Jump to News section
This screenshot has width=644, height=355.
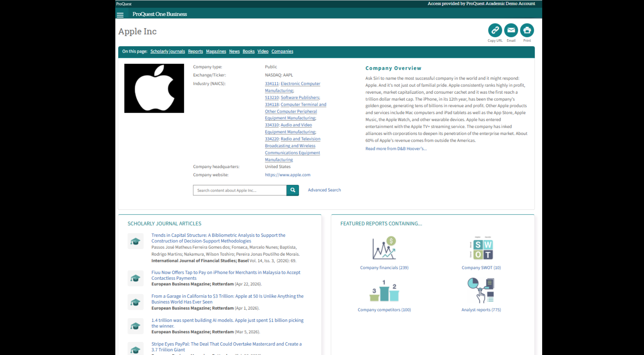pos(234,51)
